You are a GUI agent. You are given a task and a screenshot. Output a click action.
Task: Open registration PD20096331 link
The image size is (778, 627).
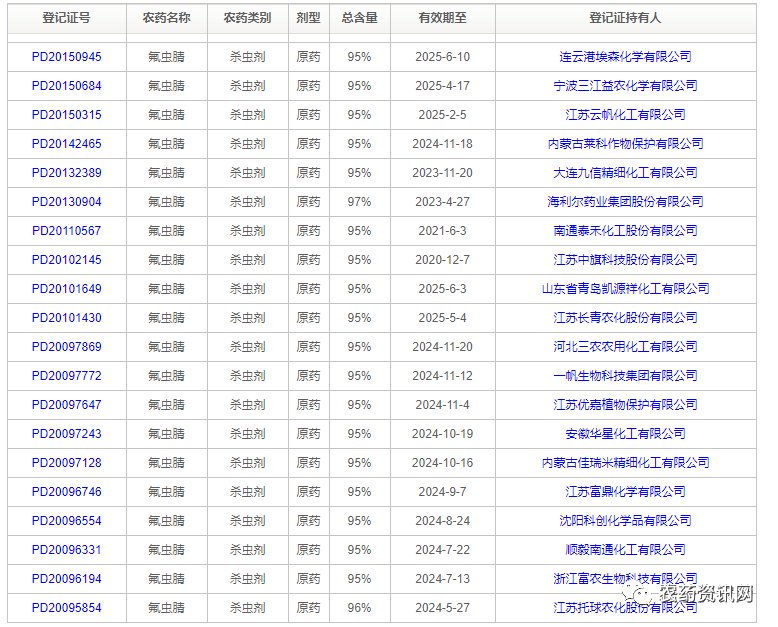66,550
